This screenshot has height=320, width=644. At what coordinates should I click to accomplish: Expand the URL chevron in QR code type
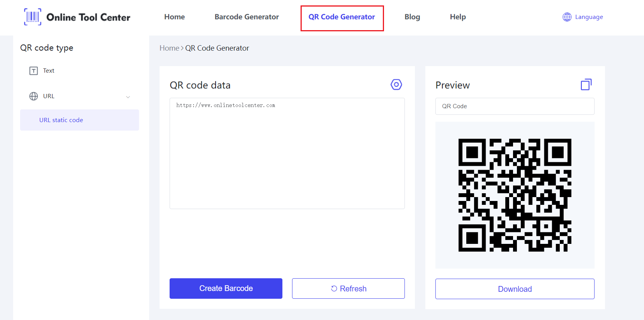[x=128, y=97]
